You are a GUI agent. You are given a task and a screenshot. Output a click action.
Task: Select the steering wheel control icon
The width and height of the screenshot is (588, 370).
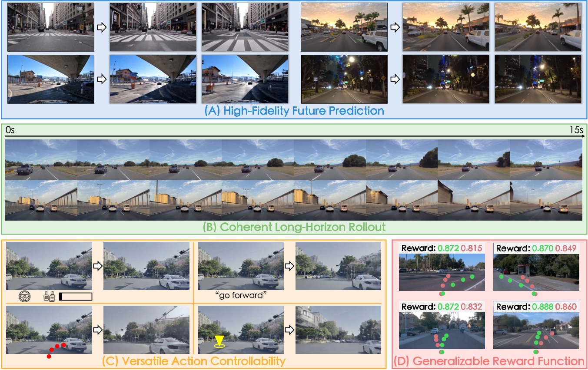pos(25,296)
